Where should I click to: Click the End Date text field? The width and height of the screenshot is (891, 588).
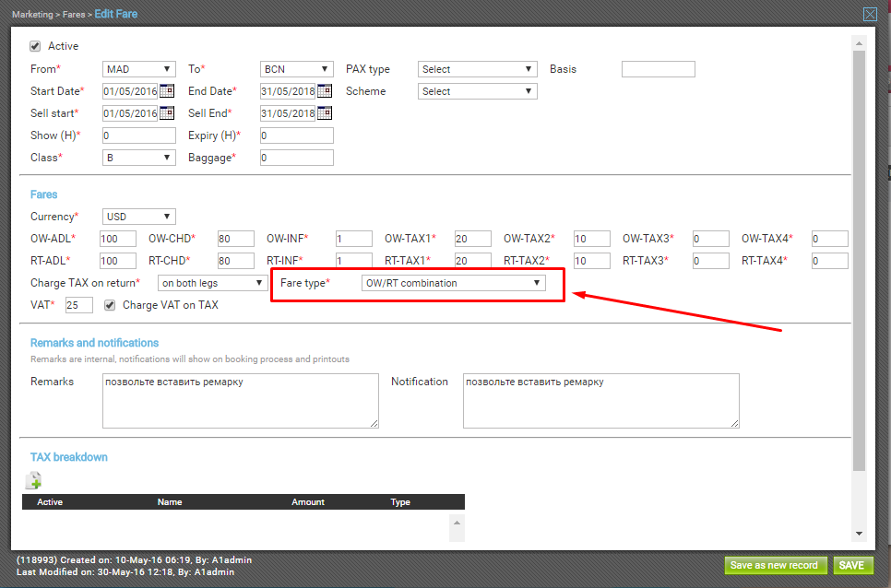point(288,91)
